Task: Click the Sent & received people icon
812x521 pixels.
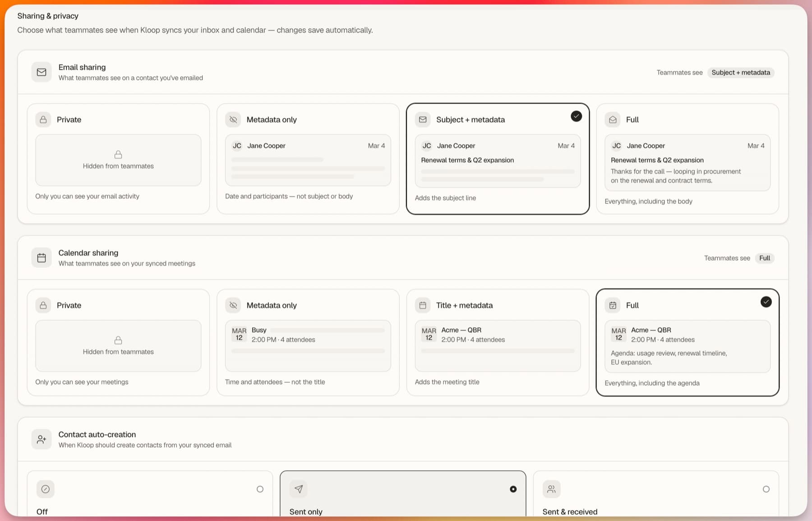Action: (x=552, y=489)
